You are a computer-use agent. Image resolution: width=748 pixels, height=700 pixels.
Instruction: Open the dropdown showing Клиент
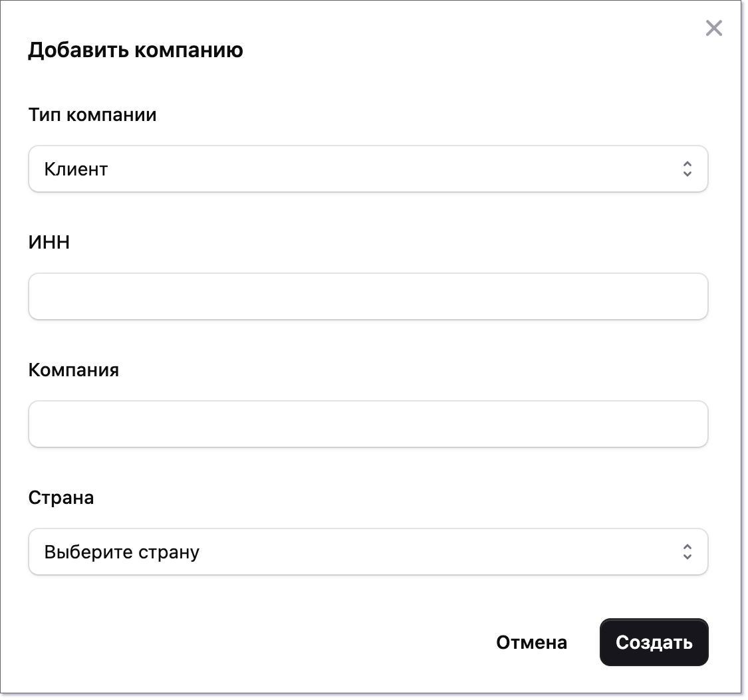pos(368,169)
